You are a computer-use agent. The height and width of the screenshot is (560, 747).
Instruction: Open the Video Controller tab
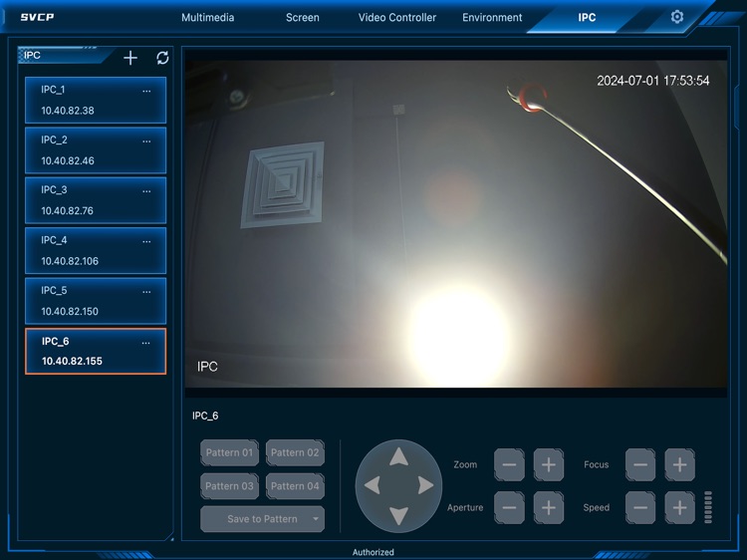(x=396, y=18)
